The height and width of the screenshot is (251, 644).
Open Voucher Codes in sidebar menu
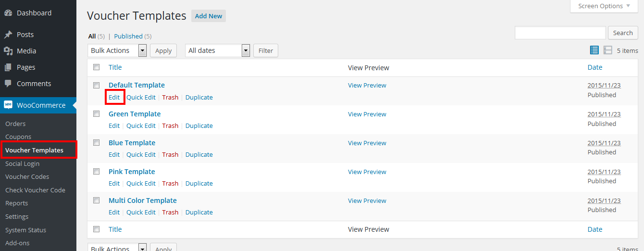point(27,176)
